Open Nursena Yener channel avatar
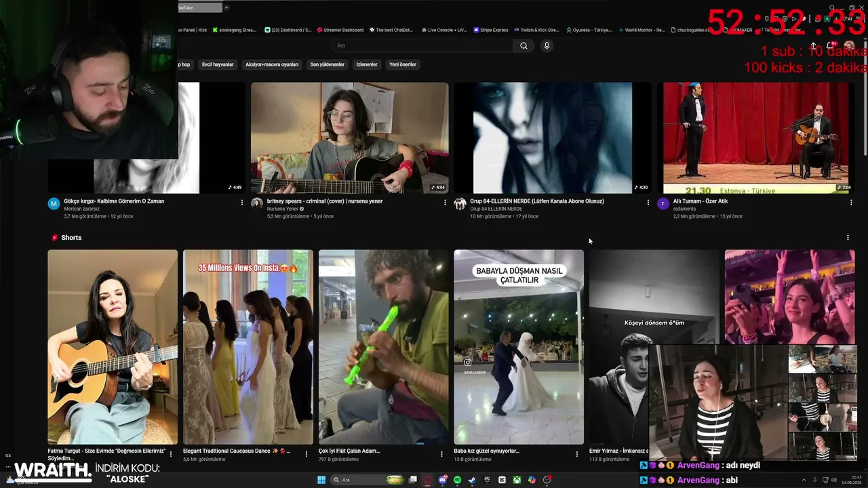This screenshot has width=868, height=488. tap(257, 204)
